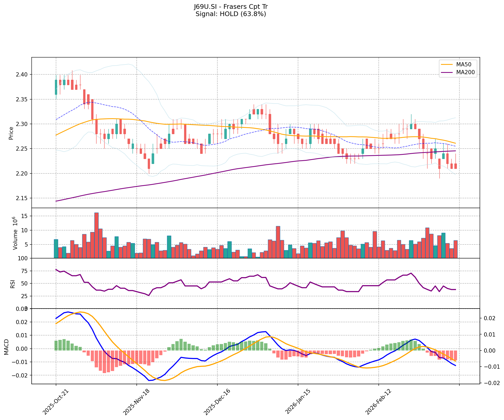
Task: Click the Price y-axis label
Action: tap(11, 133)
